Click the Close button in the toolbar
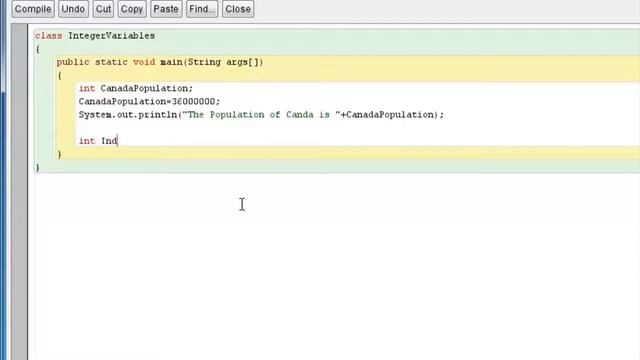 click(x=238, y=9)
